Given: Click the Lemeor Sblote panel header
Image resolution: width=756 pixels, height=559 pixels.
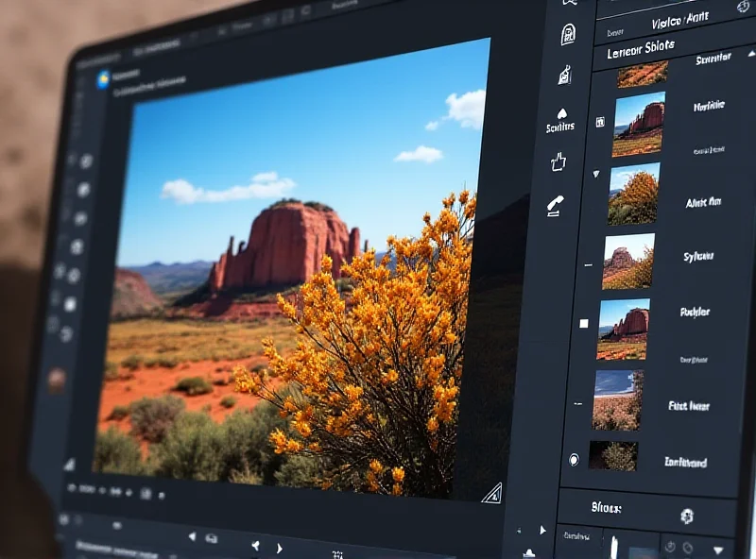Looking at the screenshot, I should (641, 49).
